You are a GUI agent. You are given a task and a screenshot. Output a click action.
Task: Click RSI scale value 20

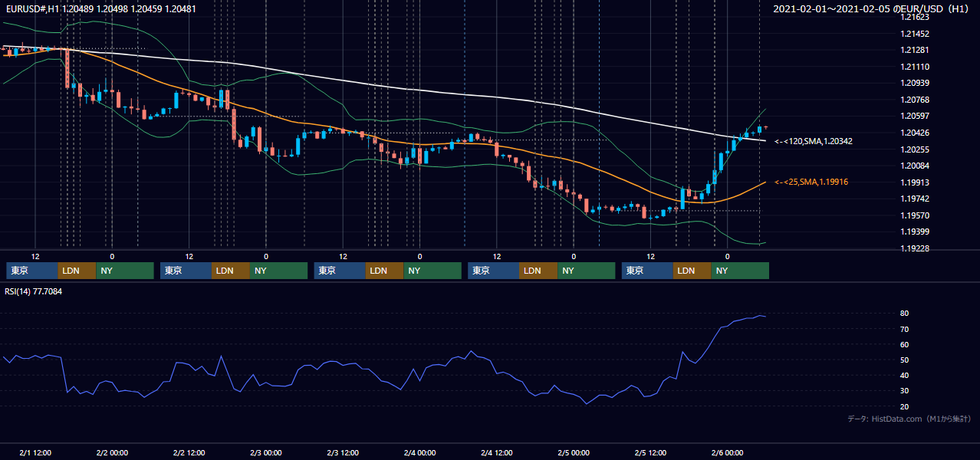pos(905,406)
